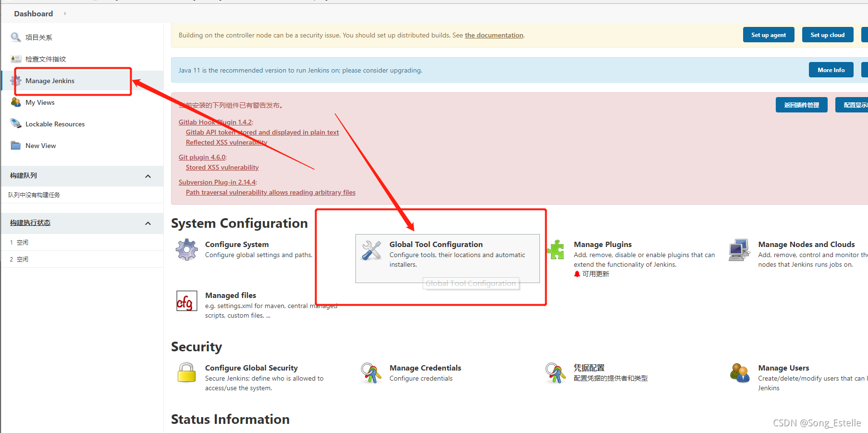Screen dimensions: 868x433
Task: Click the Configure Global Security padlock icon
Action: click(x=187, y=373)
